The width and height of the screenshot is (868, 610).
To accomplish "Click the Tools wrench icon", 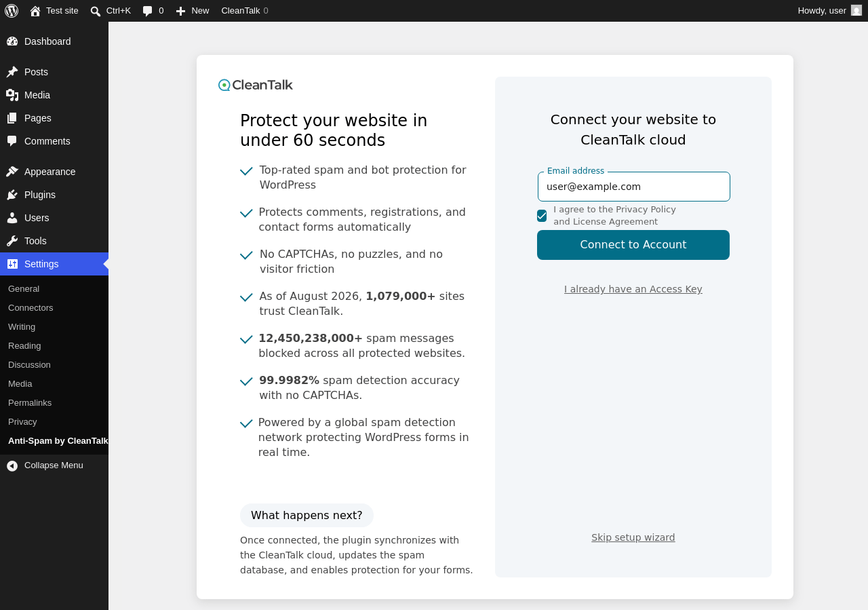I will [x=12, y=241].
